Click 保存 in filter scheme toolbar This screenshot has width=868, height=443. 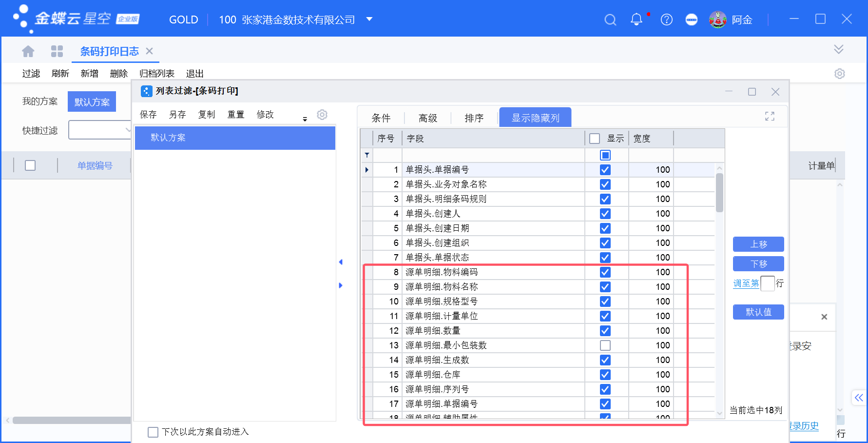tap(148, 114)
